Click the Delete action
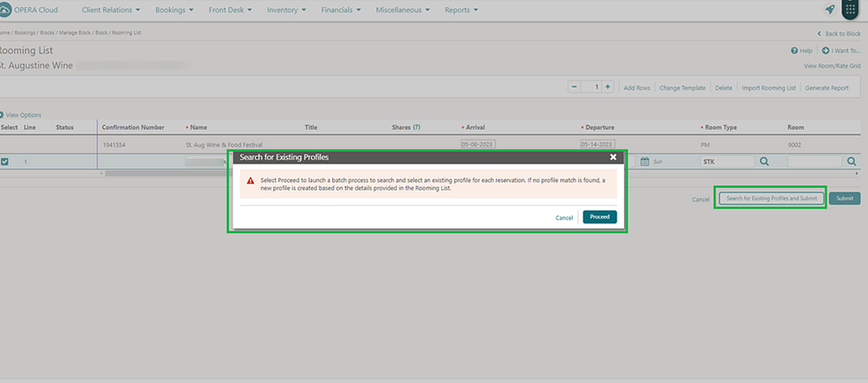Viewport: 868px width, 383px height. pos(723,88)
